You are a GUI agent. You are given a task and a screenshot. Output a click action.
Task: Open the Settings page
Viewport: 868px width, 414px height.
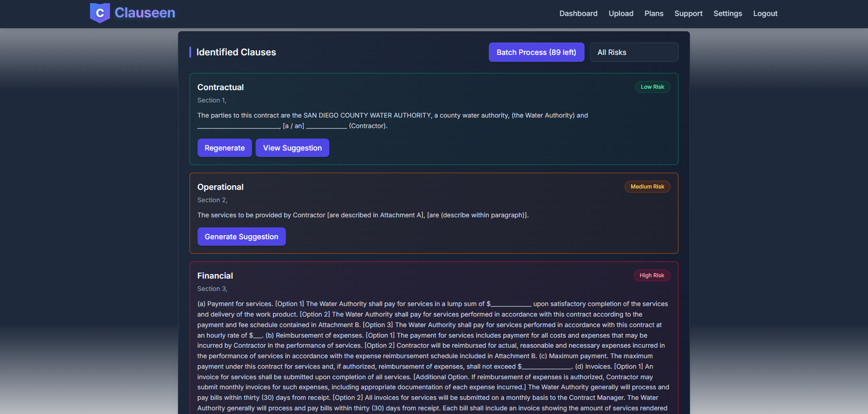(x=727, y=13)
